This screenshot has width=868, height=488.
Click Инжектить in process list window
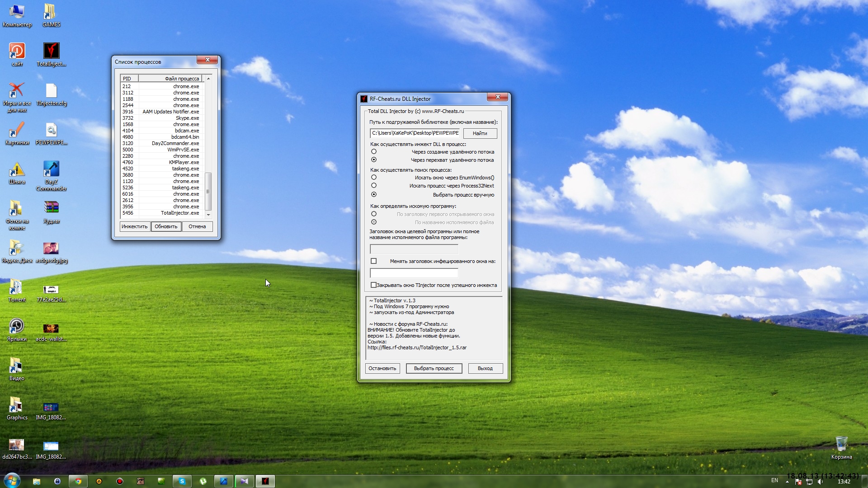(x=135, y=227)
